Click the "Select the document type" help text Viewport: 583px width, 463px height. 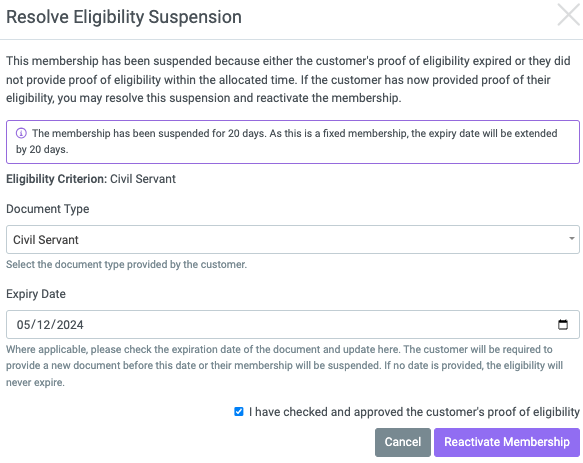[x=126, y=264]
